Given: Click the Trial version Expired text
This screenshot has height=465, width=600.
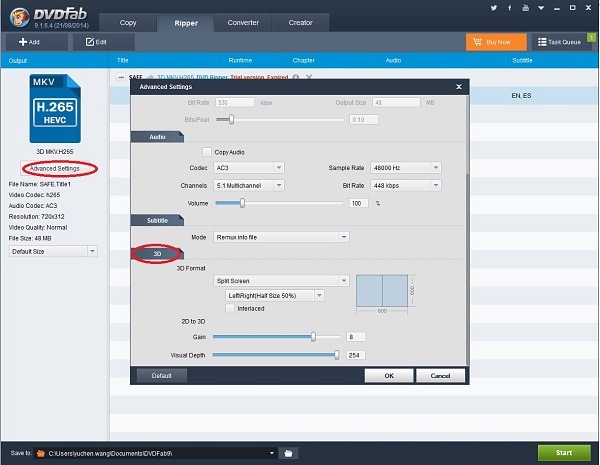Looking at the screenshot, I should click(x=259, y=77).
